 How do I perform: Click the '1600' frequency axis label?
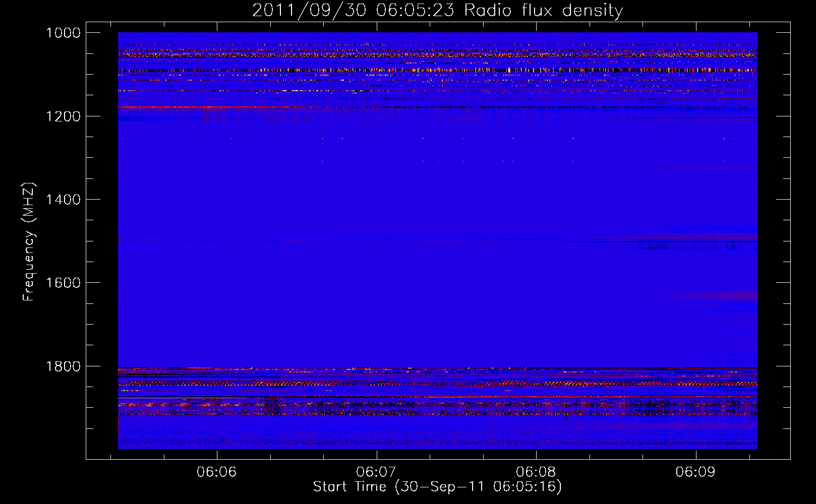(x=63, y=283)
